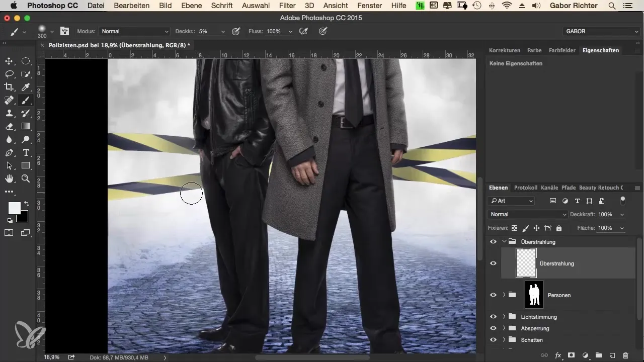Select the Move tool
The width and height of the screenshot is (644, 362).
[x=9, y=61]
